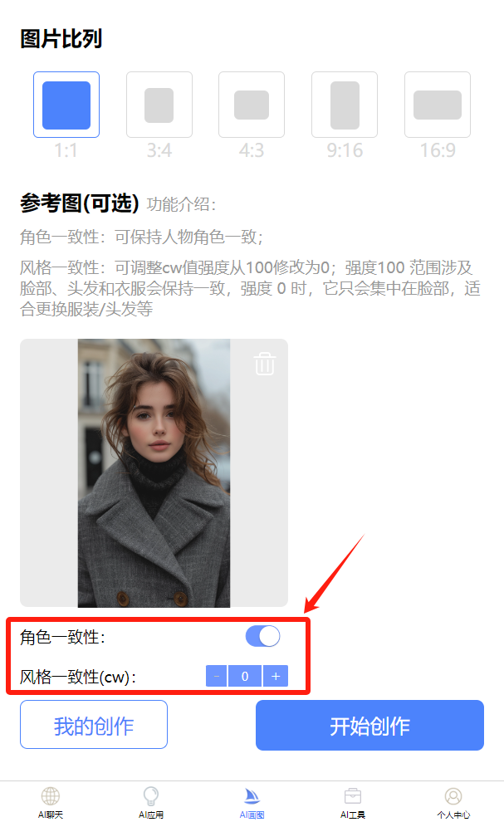
Task: Click the 功能介绍 link text
Action: (x=181, y=204)
